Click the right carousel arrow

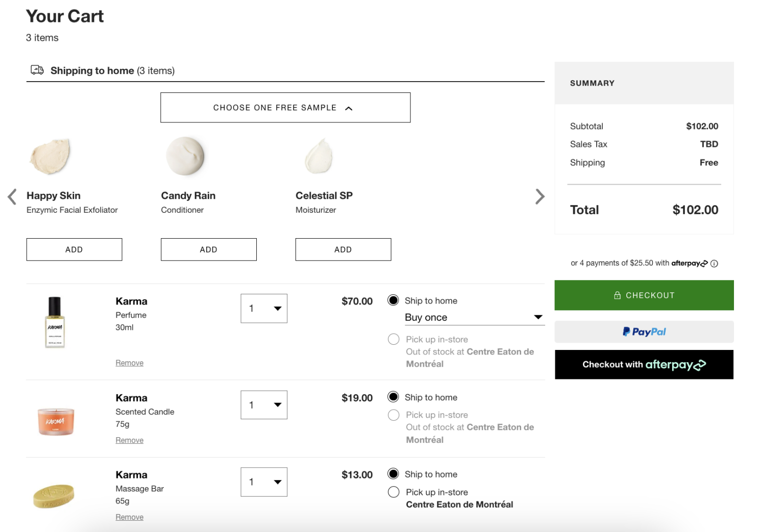[x=540, y=196]
